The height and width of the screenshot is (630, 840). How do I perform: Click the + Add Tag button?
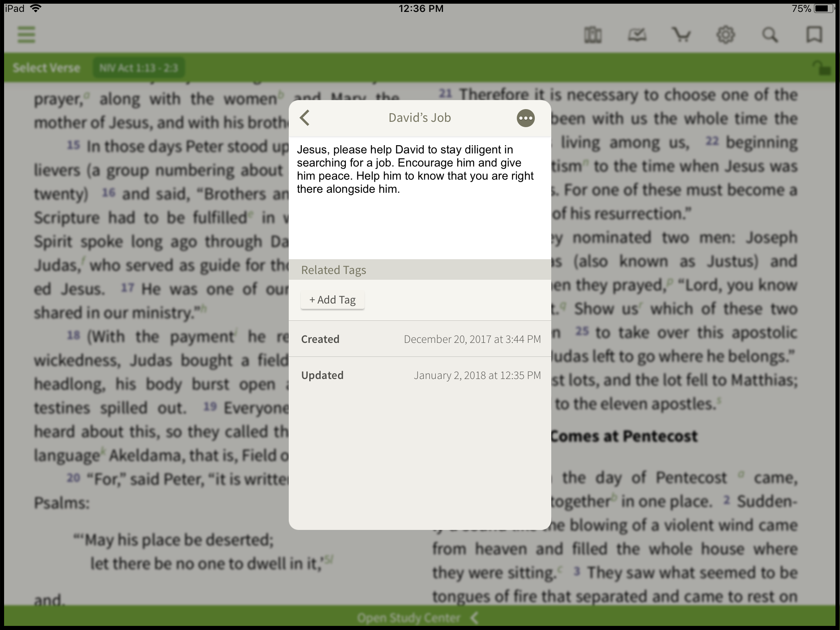[x=333, y=300]
